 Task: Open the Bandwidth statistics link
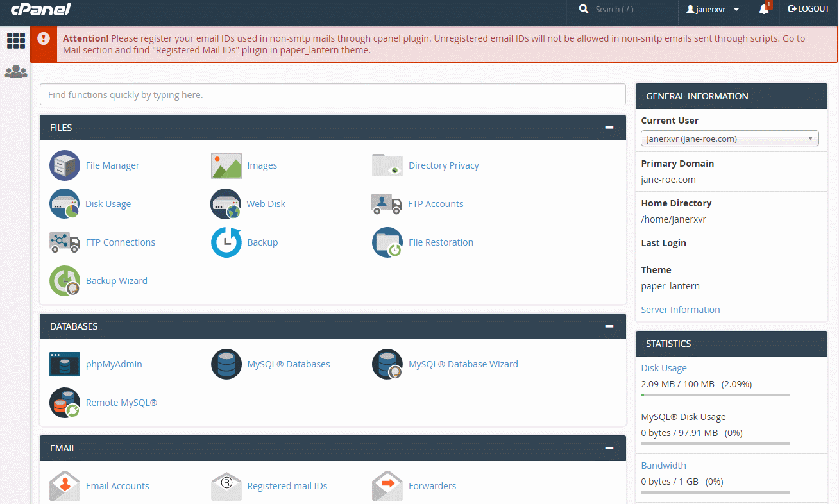(x=663, y=466)
